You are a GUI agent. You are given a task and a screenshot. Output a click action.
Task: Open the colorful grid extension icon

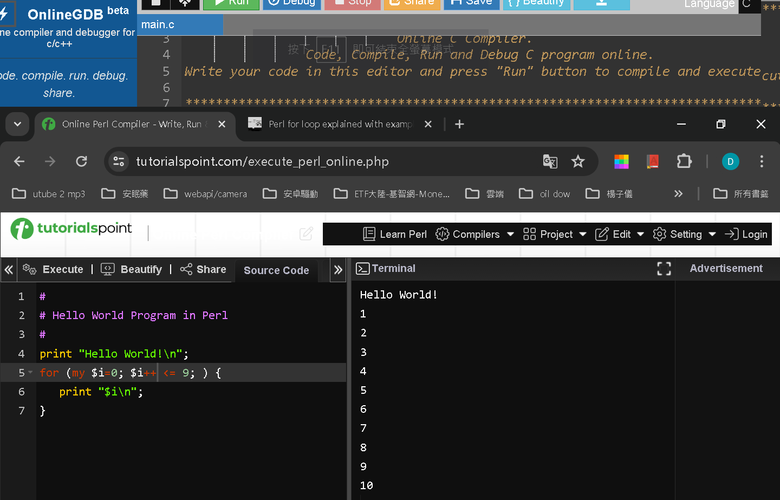[x=621, y=162]
